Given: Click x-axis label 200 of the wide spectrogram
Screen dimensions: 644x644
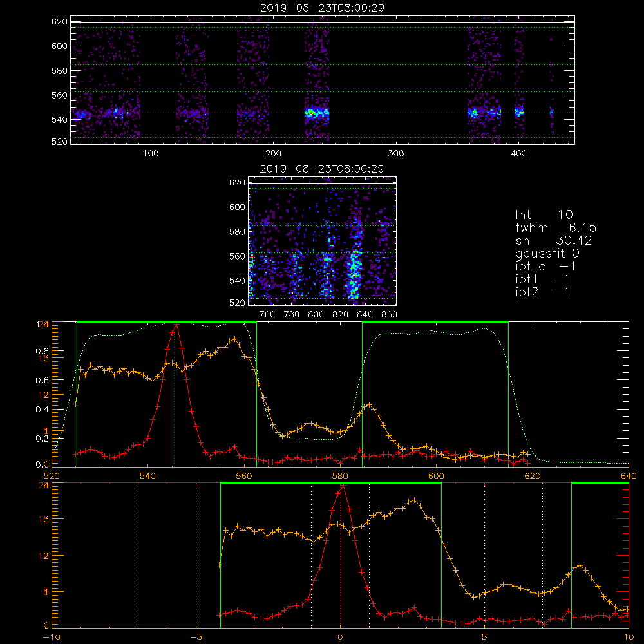Looking at the screenshot, I should point(273,154).
